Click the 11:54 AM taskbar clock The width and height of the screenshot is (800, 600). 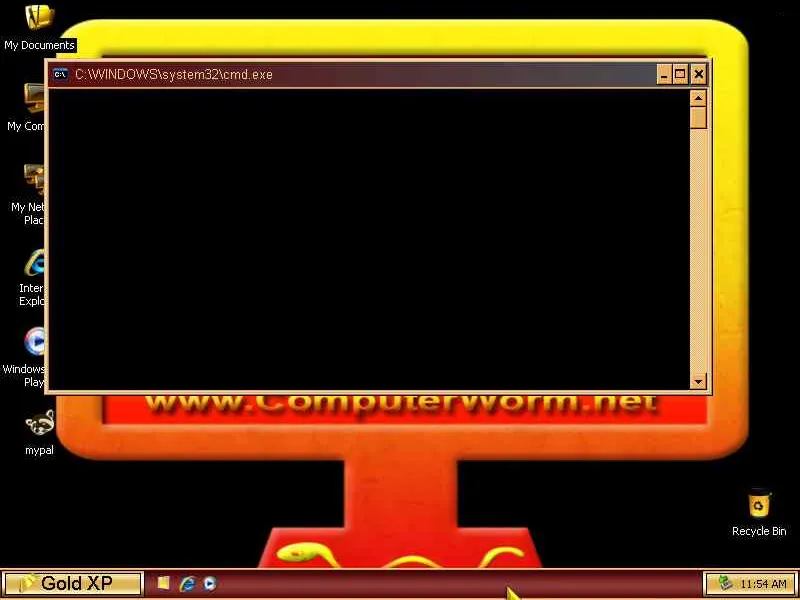coord(763,584)
